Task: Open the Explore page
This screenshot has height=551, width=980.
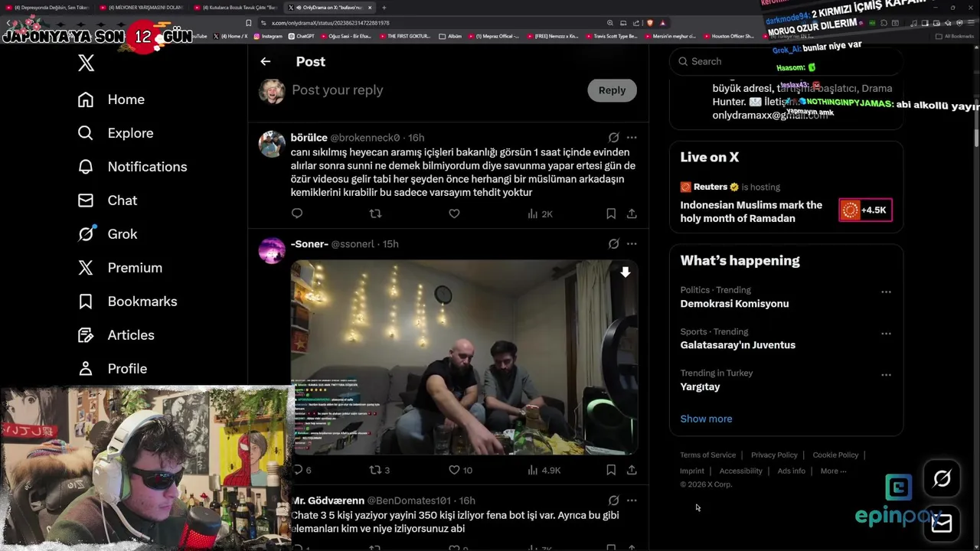Action: [116, 133]
